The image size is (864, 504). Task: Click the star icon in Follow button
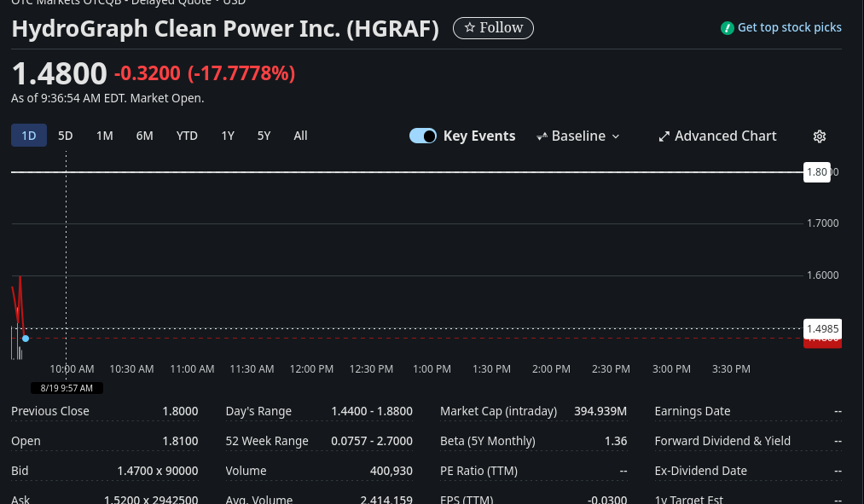(469, 28)
